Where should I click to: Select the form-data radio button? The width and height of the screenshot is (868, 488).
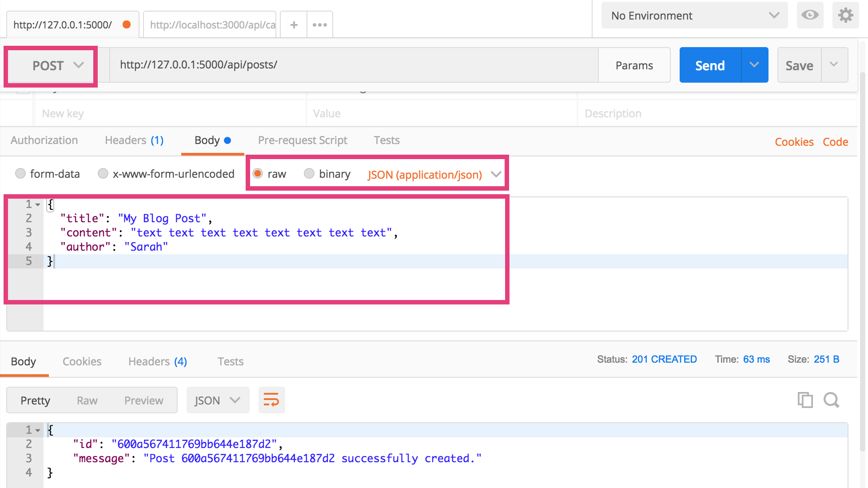[x=20, y=173]
